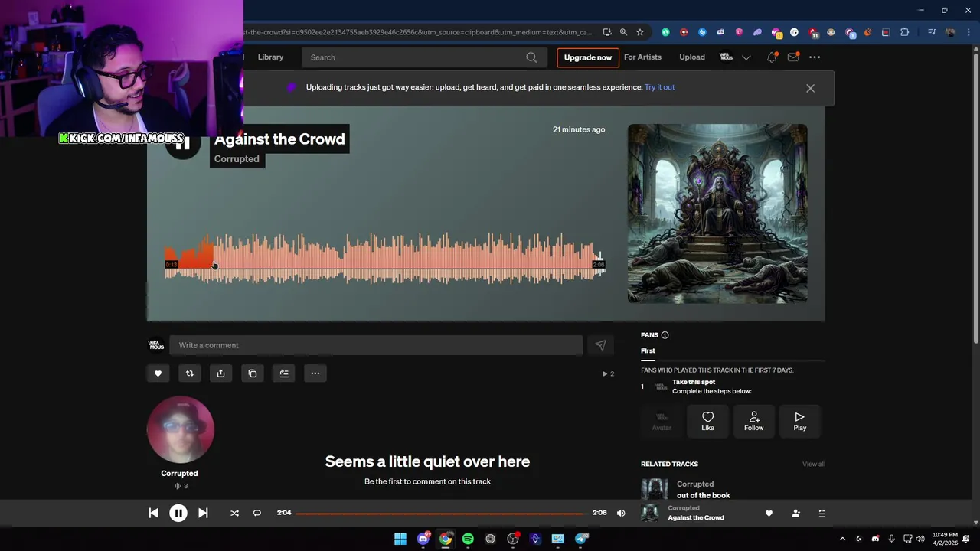Seek within the track waveform
The width and height of the screenshot is (980, 551).
384,258
